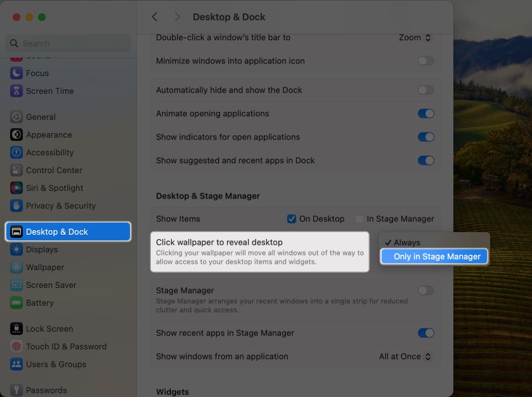The width and height of the screenshot is (532, 397).
Task: Click the Privacy & Security hand icon
Action: 16,205
